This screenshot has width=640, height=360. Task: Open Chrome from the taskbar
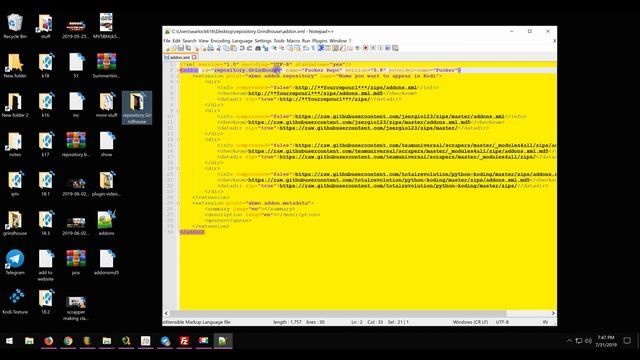click(x=68, y=340)
